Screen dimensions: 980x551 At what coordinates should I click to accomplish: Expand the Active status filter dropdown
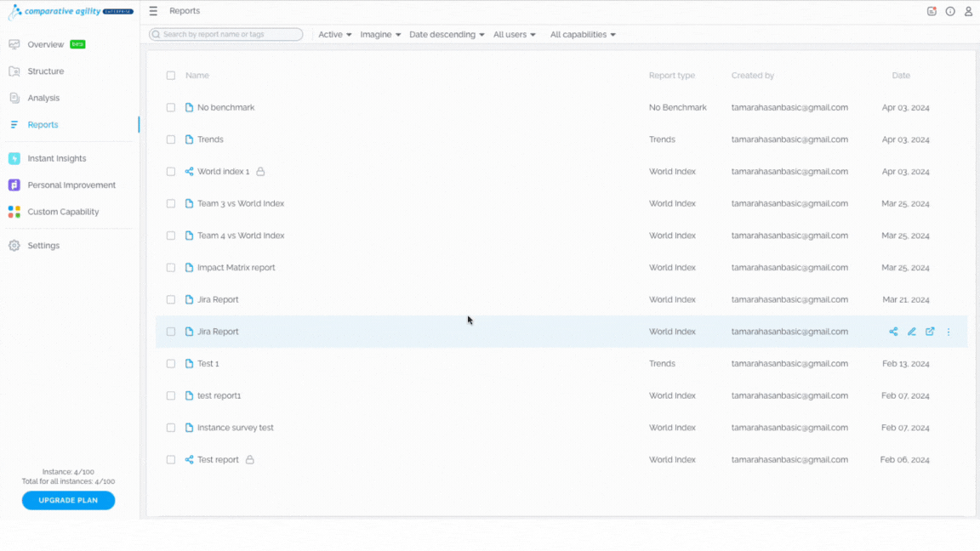tap(334, 34)
